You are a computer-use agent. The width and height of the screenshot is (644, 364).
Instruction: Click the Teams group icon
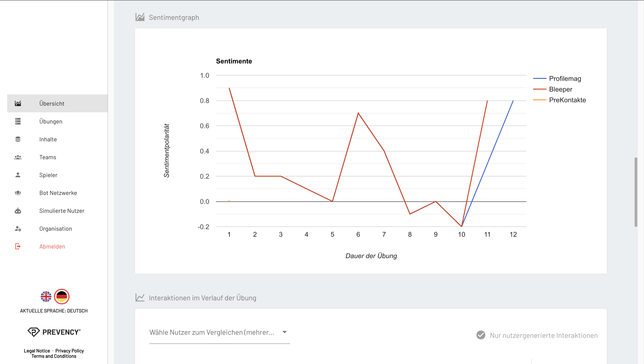(x=18, y=157)
